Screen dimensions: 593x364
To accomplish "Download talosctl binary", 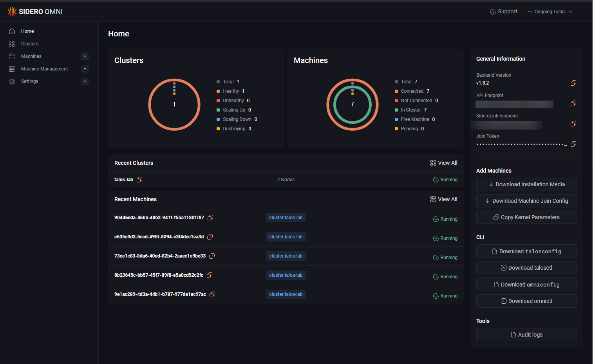I will click(526, 268).
